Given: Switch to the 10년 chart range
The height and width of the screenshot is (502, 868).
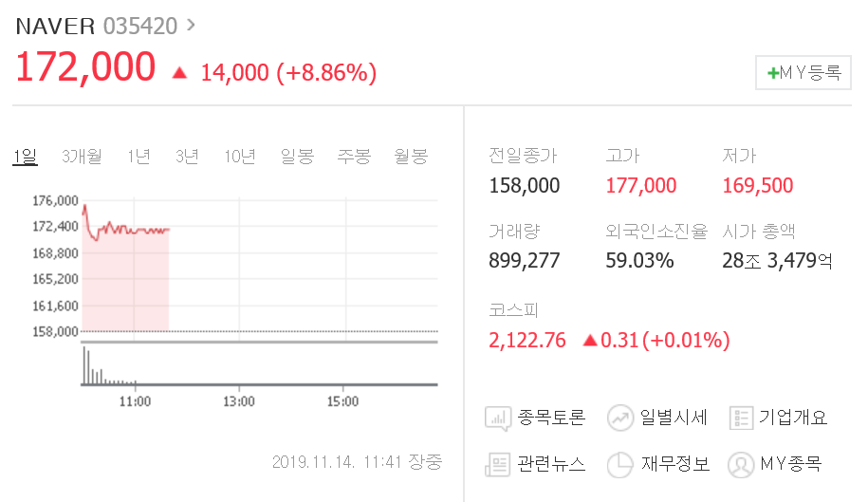Looking at the screenshot, I should (x=240, y=157).
